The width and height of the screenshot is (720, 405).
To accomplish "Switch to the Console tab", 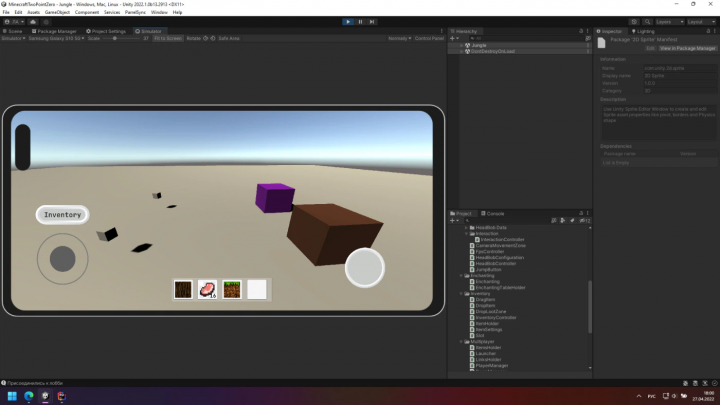I will click(492, 214).
